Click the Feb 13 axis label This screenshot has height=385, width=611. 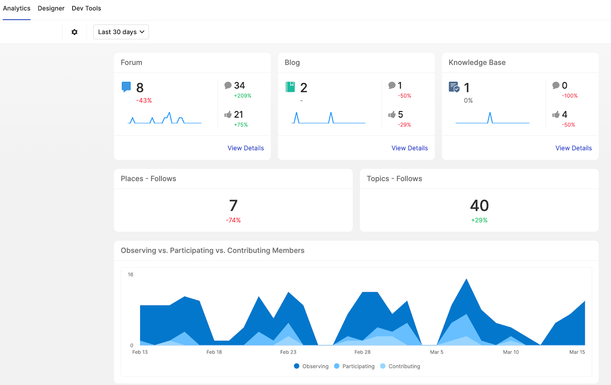[140, 352]
